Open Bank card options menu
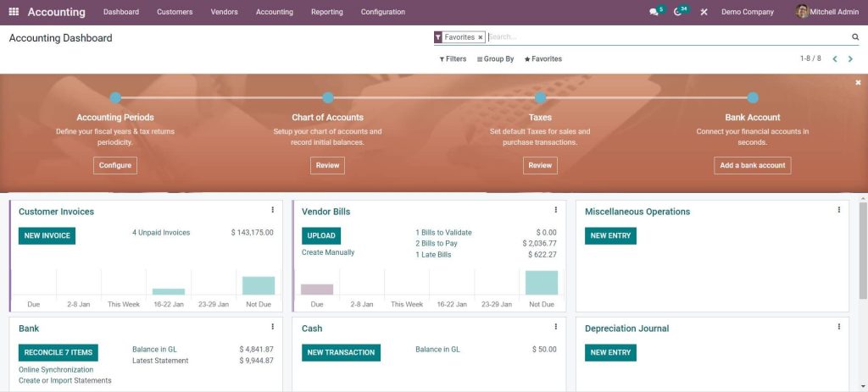This screenshot has height=392, width=868. tap(272, 327)
